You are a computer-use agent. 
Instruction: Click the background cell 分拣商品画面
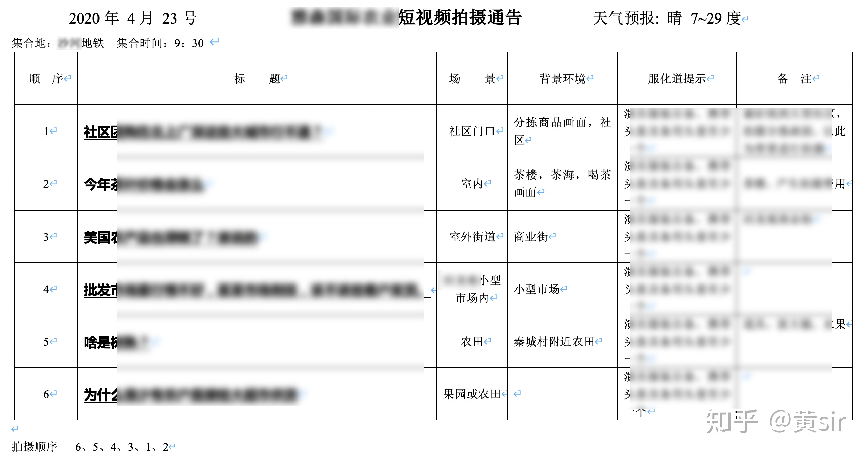pos(562,131)
